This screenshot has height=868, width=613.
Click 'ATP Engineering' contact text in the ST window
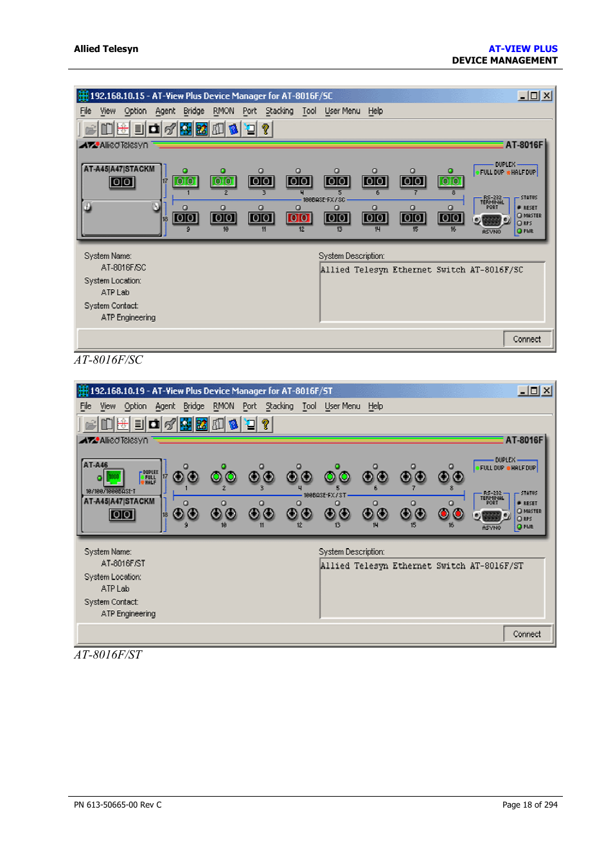tap(128, 614)
